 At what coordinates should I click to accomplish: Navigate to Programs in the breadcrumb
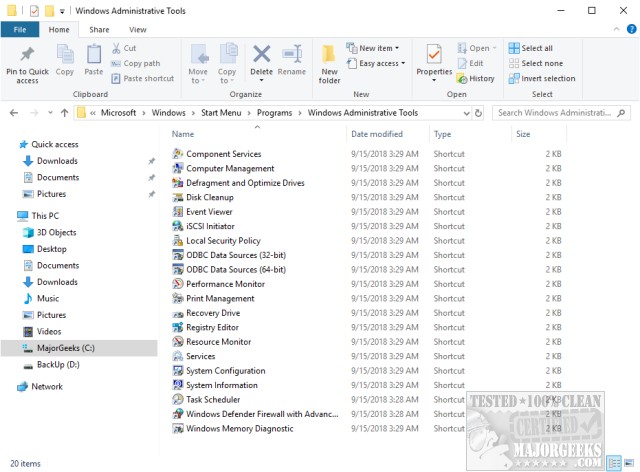tap(274, 113)
